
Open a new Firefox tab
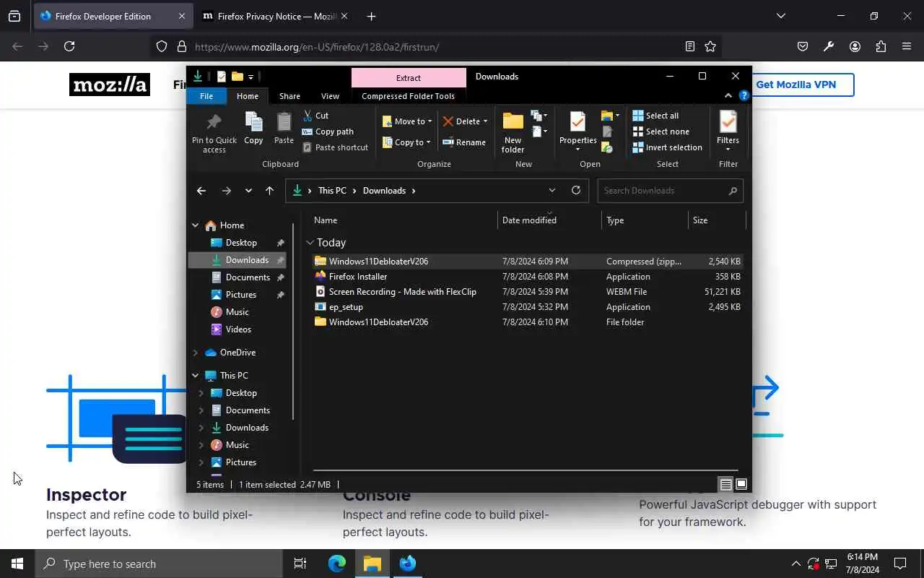[x=371, y=16]
